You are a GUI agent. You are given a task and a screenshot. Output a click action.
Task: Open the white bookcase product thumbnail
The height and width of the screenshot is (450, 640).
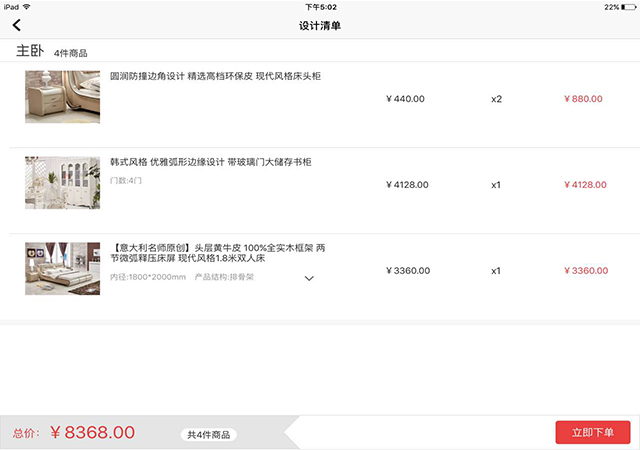coord(62,183)
